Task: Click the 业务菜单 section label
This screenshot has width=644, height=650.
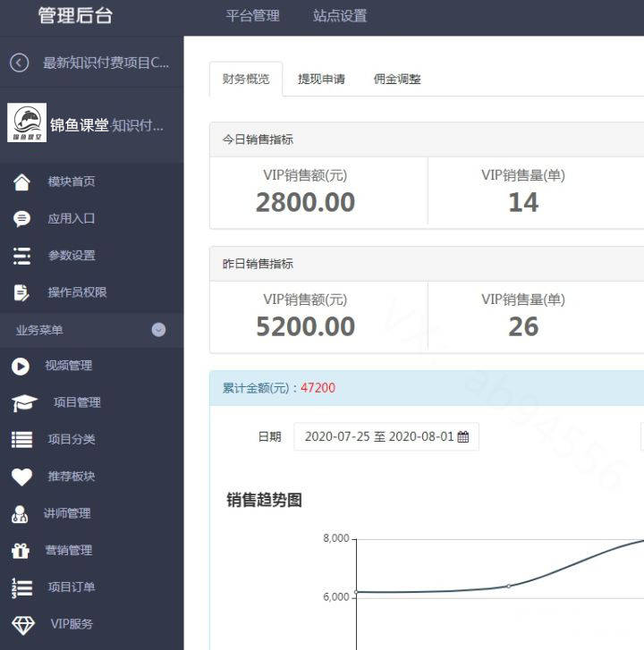Action: [x=39, y=331]
